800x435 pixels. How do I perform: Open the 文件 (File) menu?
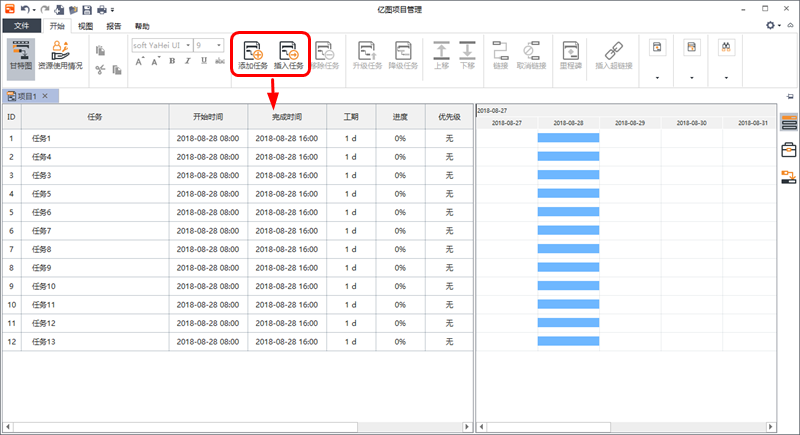21,26
